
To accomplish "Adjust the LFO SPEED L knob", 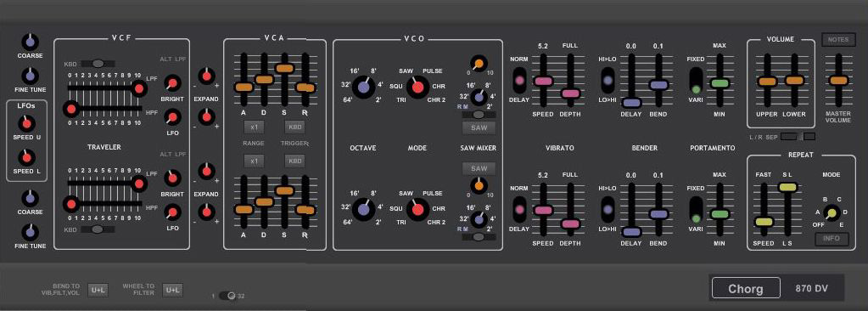I will [x=26, y=157].
